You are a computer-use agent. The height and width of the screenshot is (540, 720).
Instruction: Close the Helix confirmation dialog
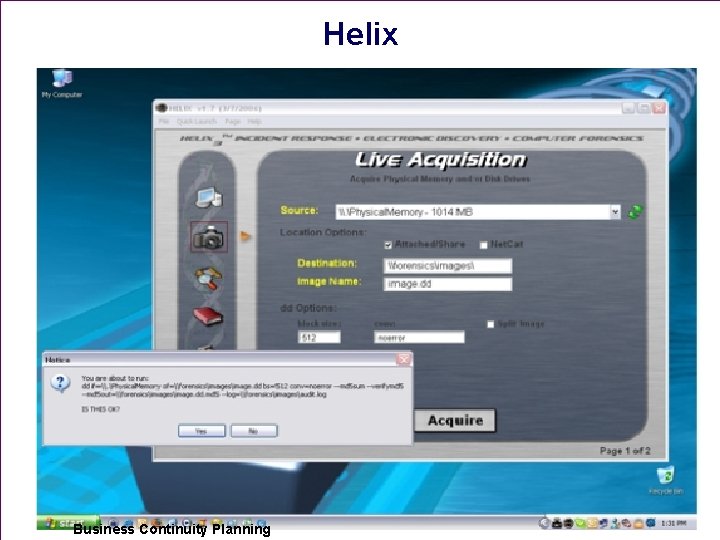pyautogui.click(x=404, y=360)
